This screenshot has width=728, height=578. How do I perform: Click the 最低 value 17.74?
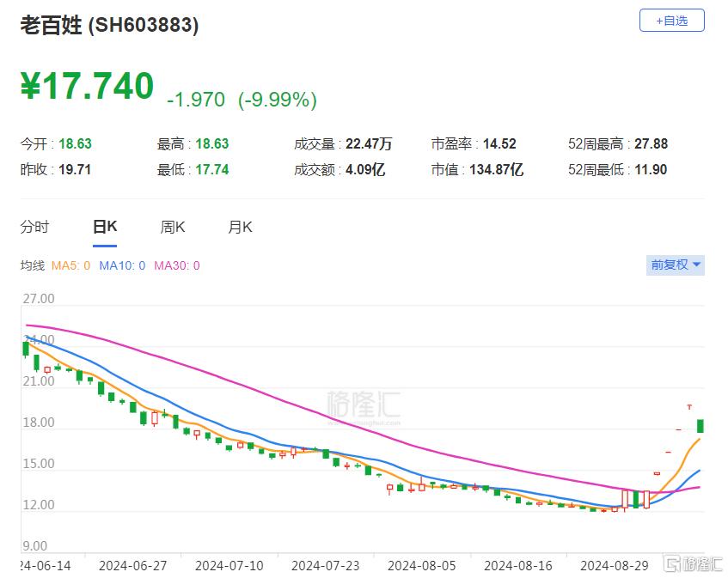[x=212, y=169]
